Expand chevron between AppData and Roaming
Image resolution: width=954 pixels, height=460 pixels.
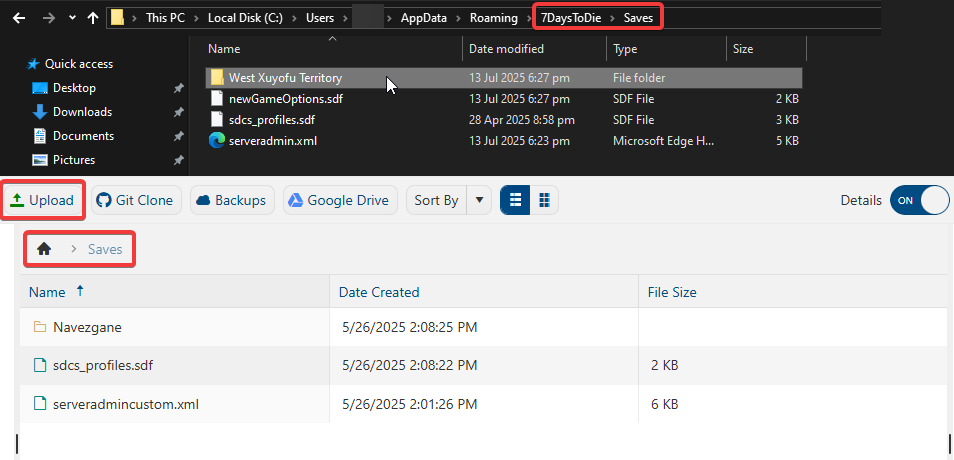458,18
